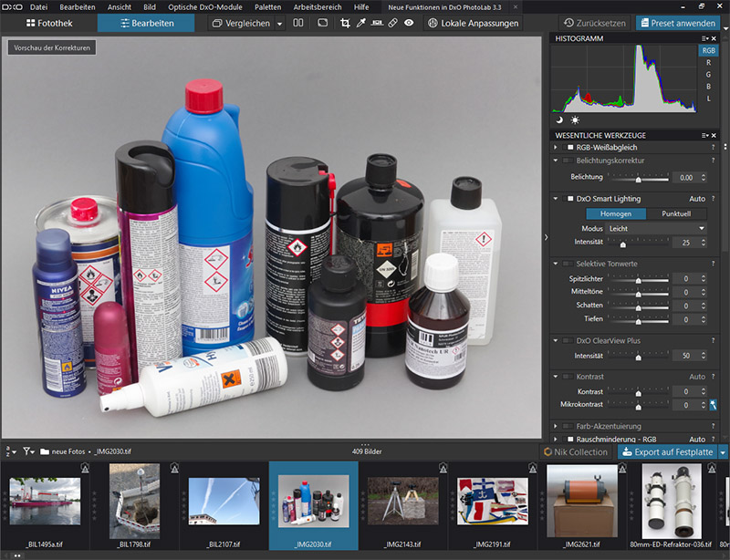Click the Mikrokontrast magic wand icon
Viewport: 730px width, 560px height.
pyautogui.click(x=713, y=404)
